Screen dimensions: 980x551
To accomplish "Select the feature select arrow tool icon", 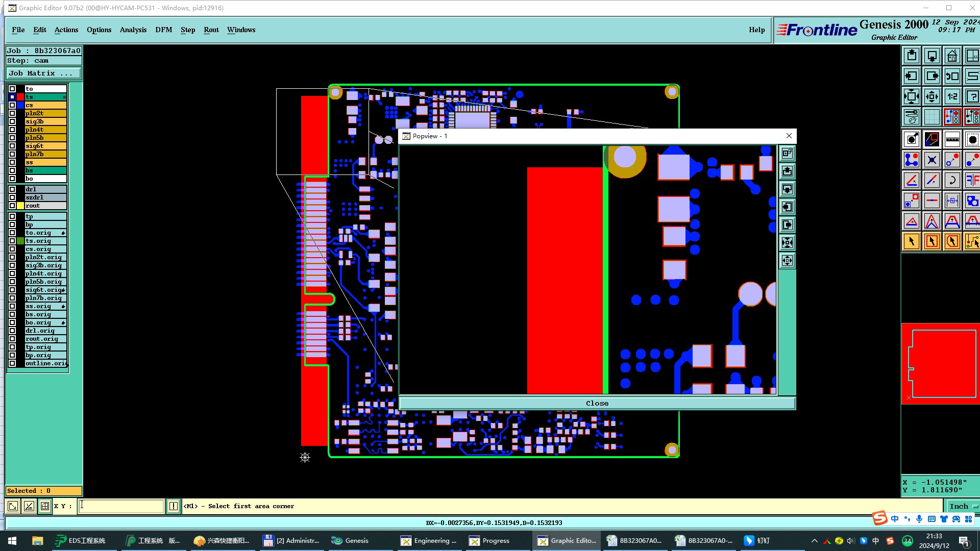I will tap(912, 139).
